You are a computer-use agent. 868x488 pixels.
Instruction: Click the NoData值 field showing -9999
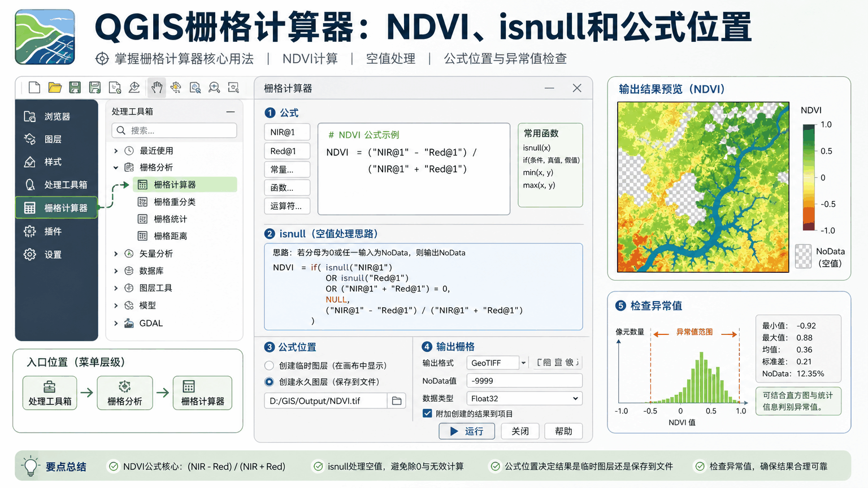524,381
